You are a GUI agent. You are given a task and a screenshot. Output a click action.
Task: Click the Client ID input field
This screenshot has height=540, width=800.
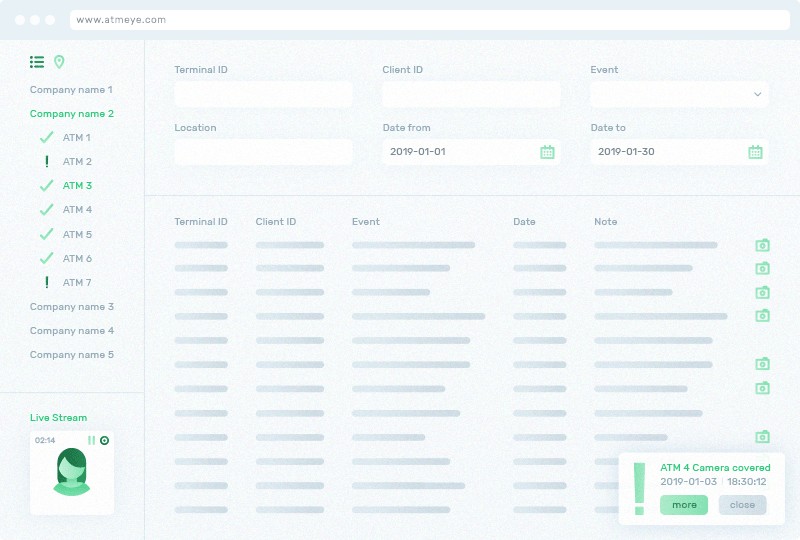click(x=471, y=94)
